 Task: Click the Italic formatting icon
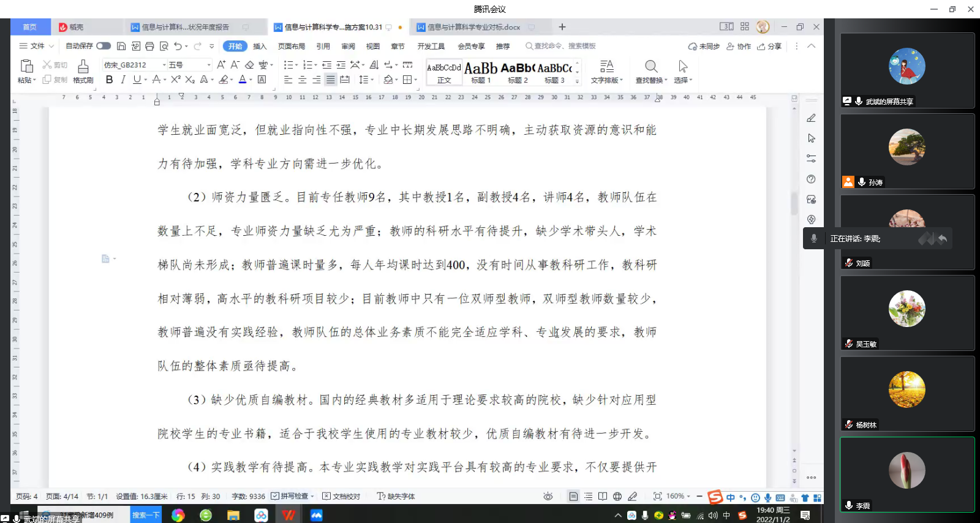(123, 80)
